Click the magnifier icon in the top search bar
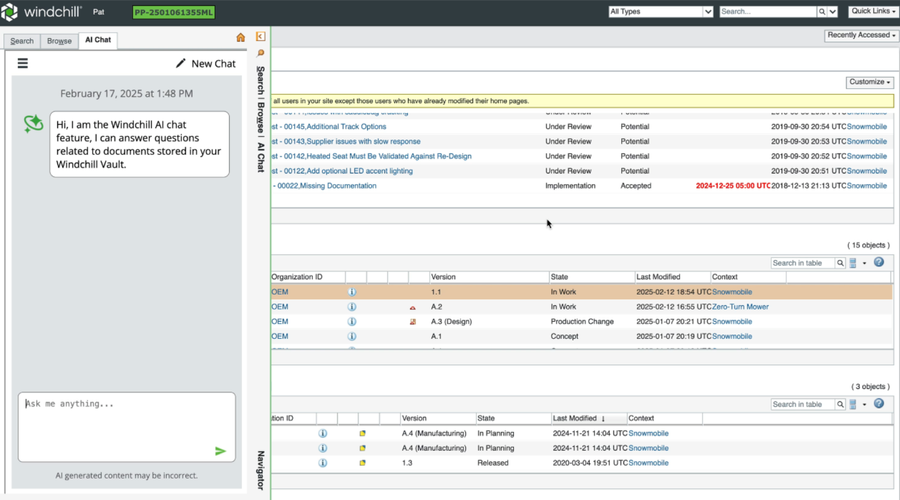 point(822,12)
